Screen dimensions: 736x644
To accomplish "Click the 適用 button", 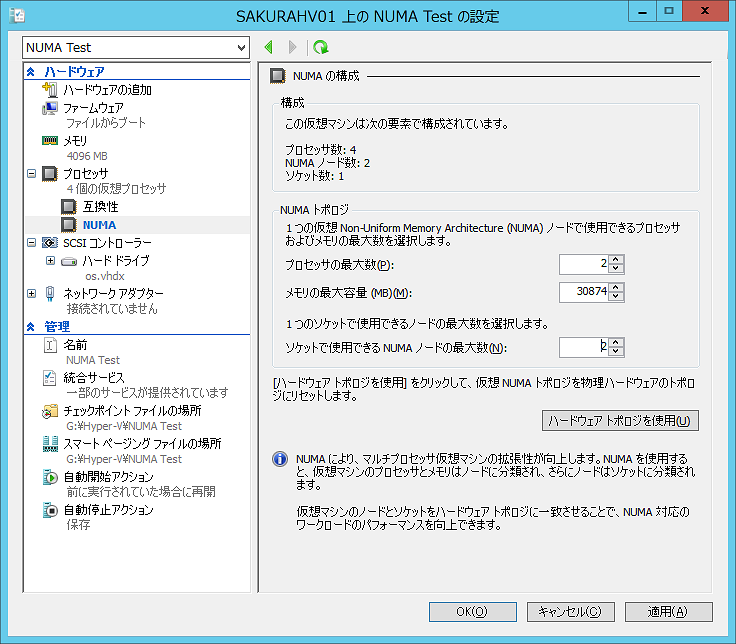I will (x=668, y=612).
